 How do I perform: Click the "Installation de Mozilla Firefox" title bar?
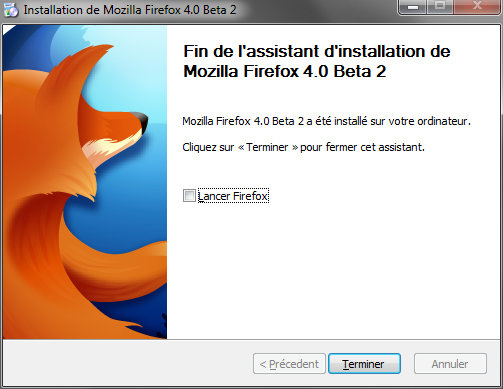tap(130, 10)
